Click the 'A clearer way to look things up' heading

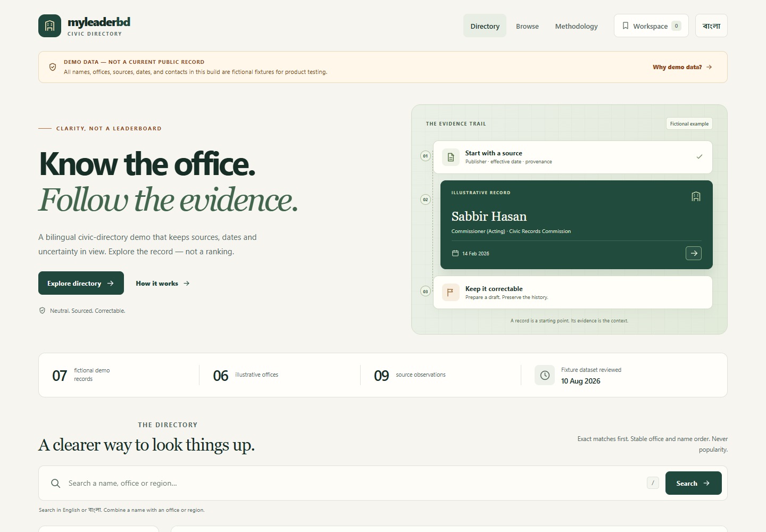146,445
